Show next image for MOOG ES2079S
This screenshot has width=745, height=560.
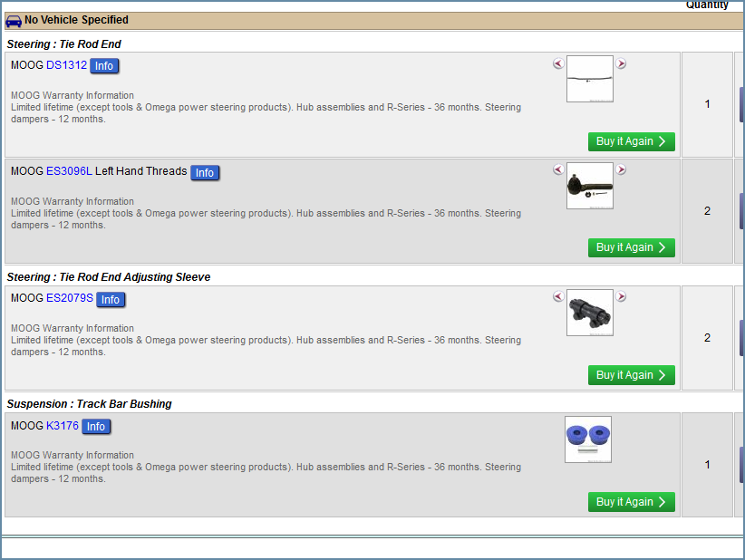point(621,296)
